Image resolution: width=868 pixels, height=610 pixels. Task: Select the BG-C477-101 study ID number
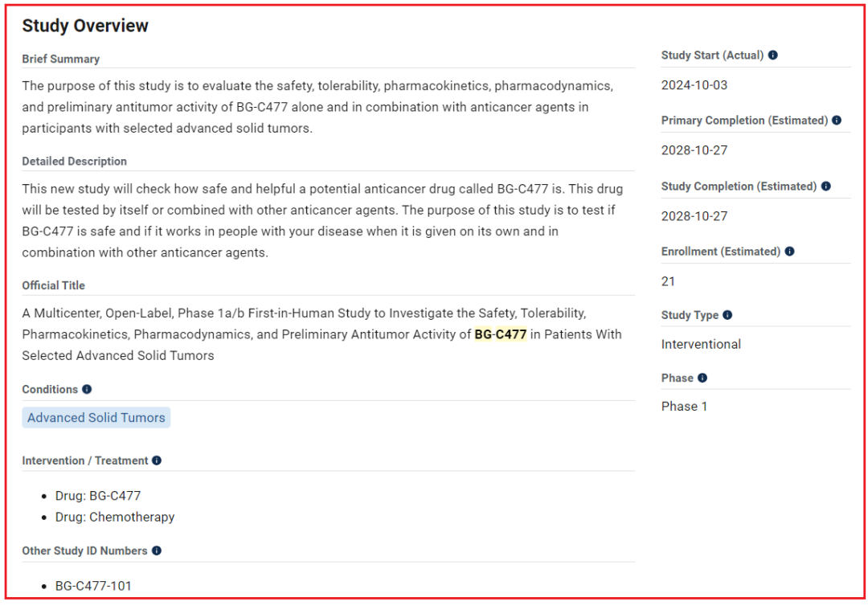(x=93, y=586)
